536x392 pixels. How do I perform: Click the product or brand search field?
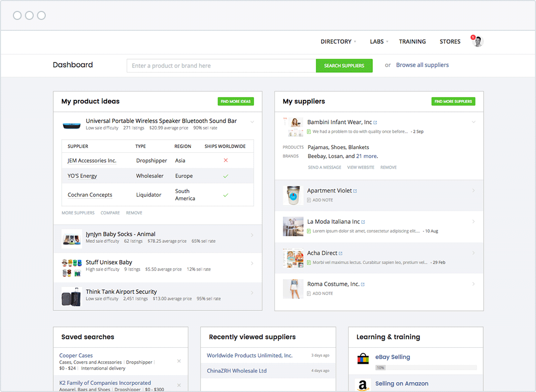[221, 66]
